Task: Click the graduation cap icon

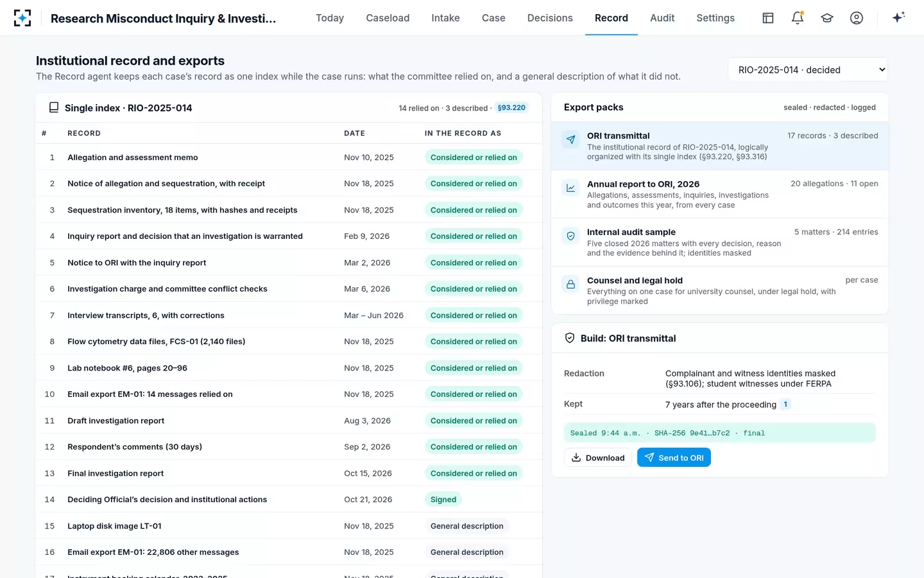Action: [827, 18]
